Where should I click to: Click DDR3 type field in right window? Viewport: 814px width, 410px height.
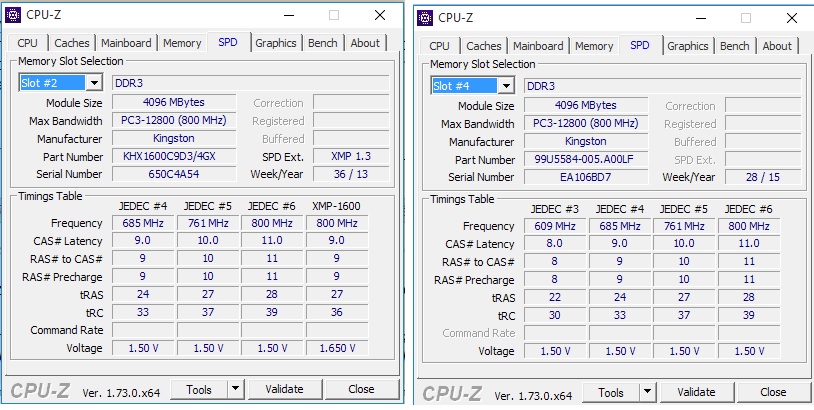click(x=662, y=86)
